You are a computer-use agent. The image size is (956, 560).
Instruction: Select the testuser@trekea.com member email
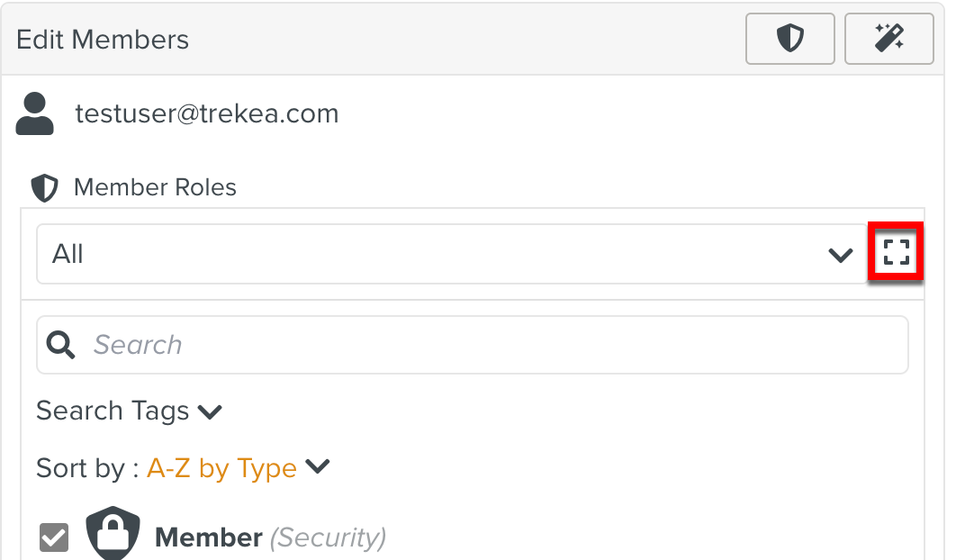(207, 114)
